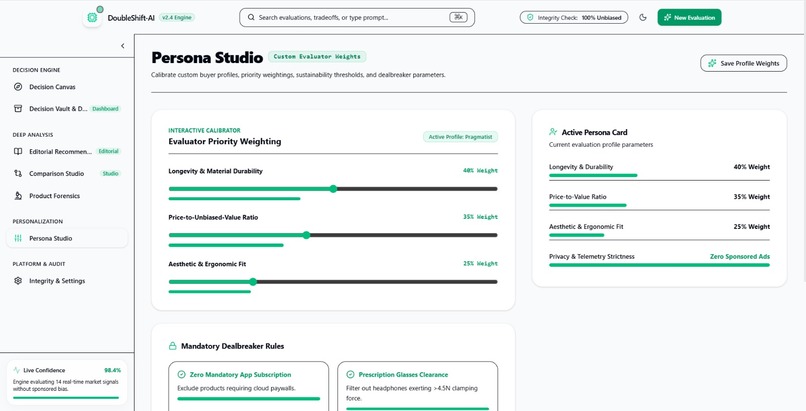Click the Decision Vault archive icon
This screenshot has height=411, width=806.
[x=18, y=108]
